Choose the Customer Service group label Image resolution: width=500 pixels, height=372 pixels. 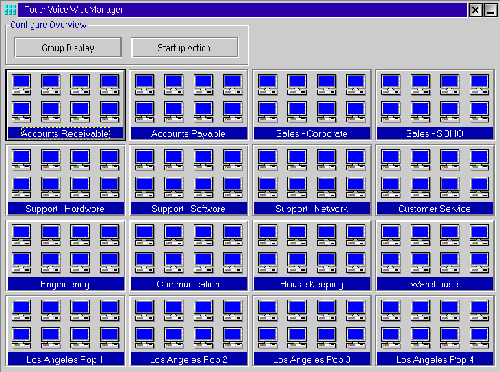tap(435, 209)
